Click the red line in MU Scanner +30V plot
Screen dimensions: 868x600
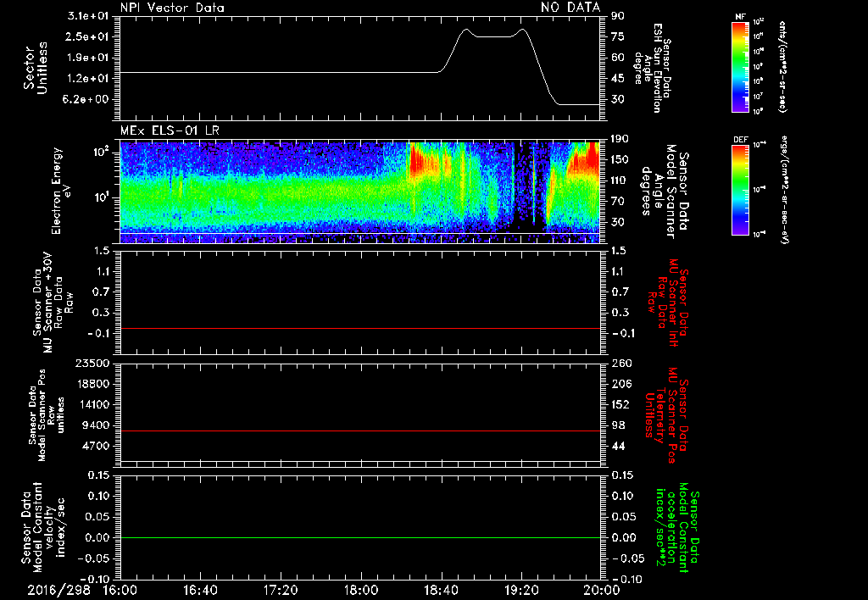360,328
